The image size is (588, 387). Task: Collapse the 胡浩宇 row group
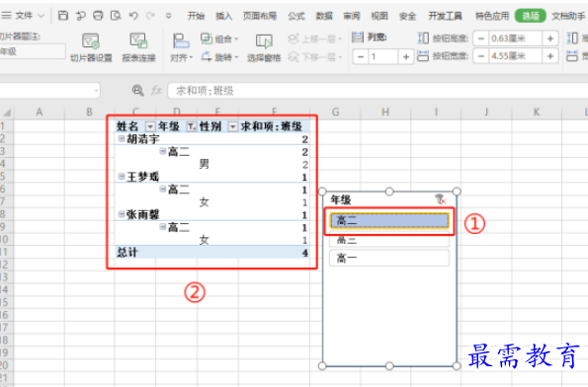[122, 138]
